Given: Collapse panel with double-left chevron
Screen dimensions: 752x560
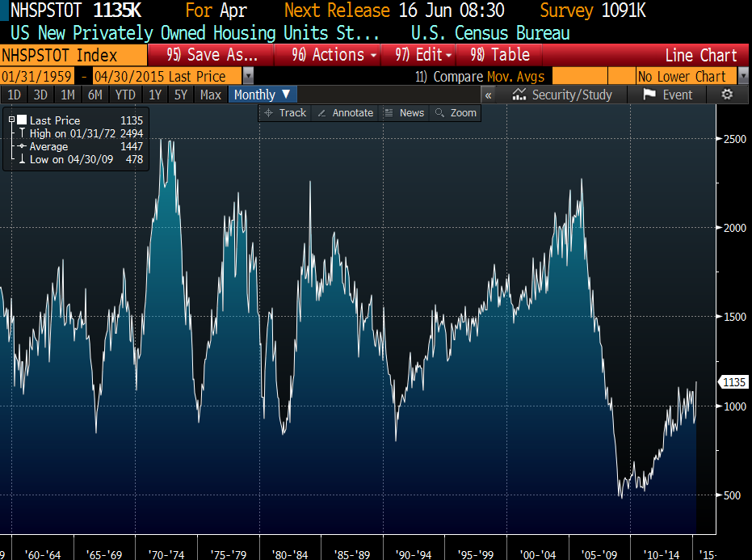Looking at the screenshot, I should [x=488, y=95].
